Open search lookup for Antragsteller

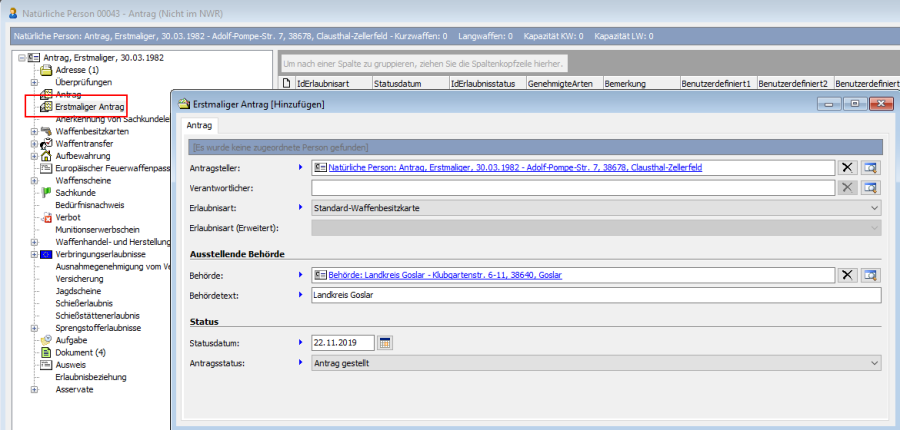click(871, 168)
